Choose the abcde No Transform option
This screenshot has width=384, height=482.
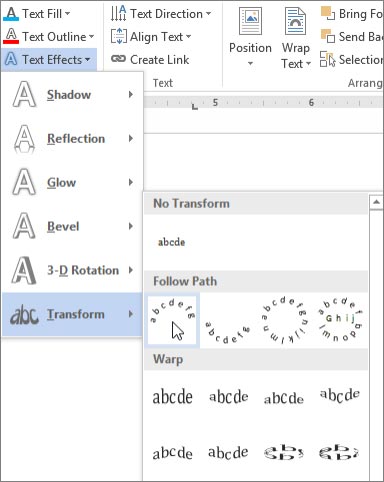point(171,242)
